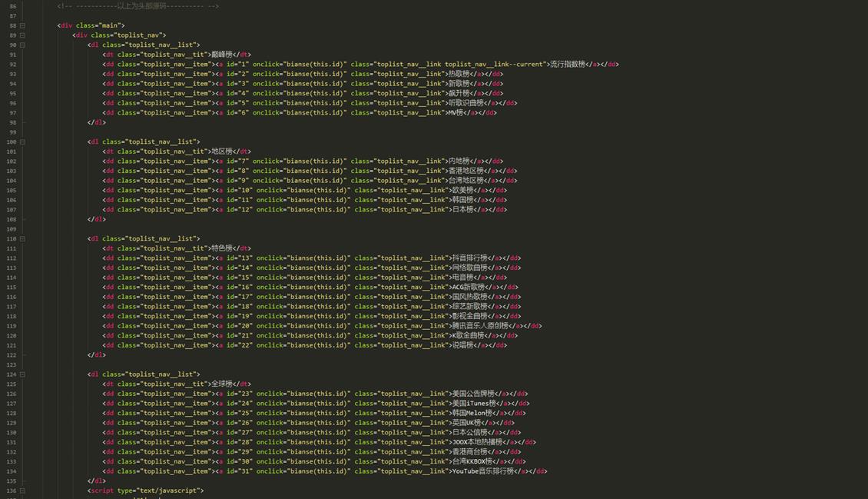Click the text 韩国Melon榜 on line 128
This screenshot has height=499, width=868.
point(472,413)
